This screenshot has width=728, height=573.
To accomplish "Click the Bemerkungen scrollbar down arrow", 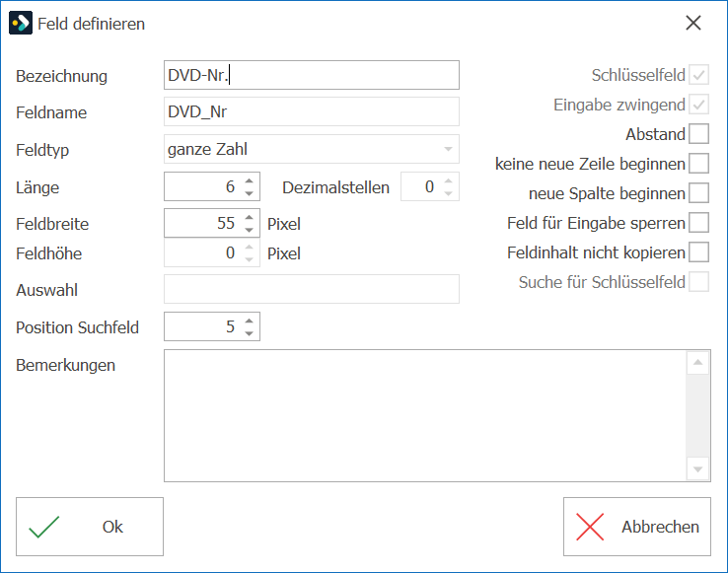I will [697, 469].
